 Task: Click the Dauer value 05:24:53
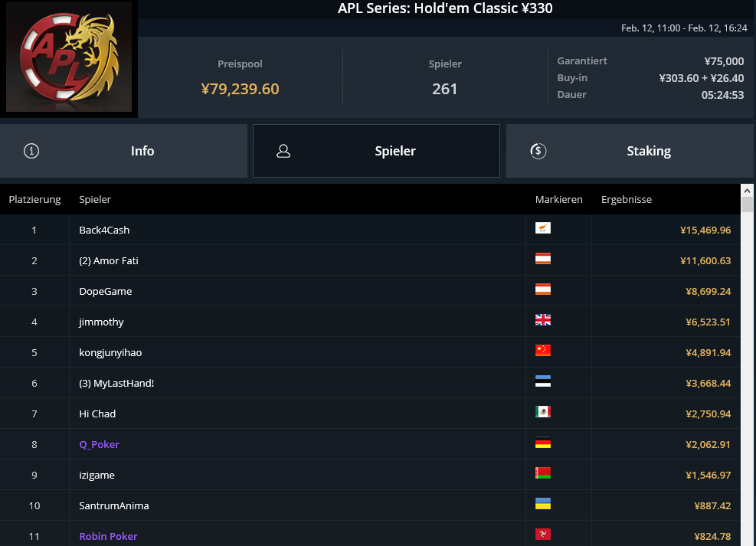coord(722,95)
